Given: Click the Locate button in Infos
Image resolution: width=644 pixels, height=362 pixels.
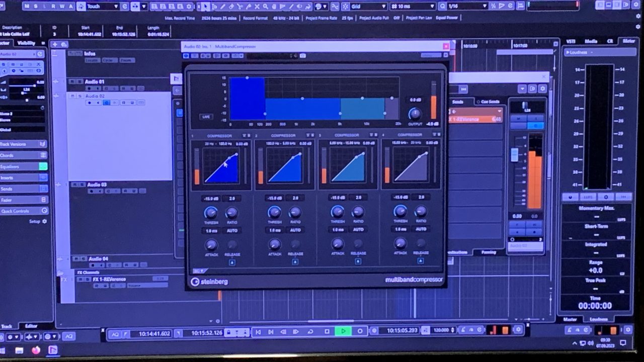Looking at the screenshot, I should [x=92, y=60].
